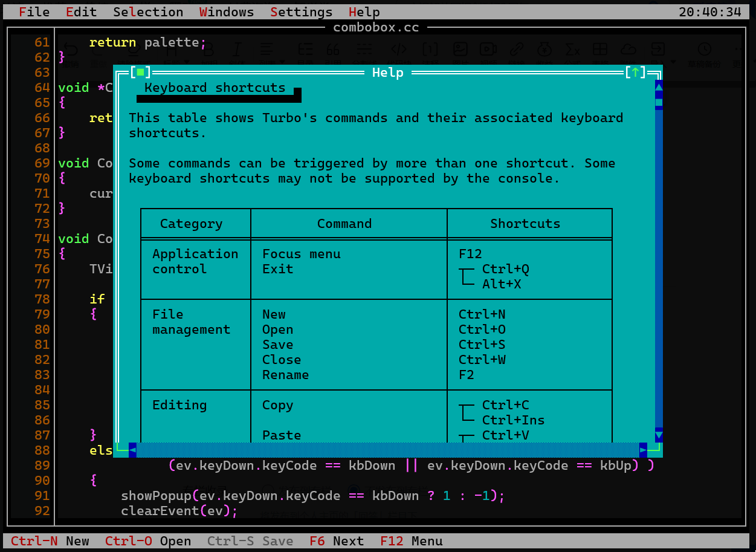Image resolution: width=756 pixels, height=552 pixels.
Task: Click the Help window's horizontal scrollbar track
Action: pyautogui.click(x=387, y=450)
